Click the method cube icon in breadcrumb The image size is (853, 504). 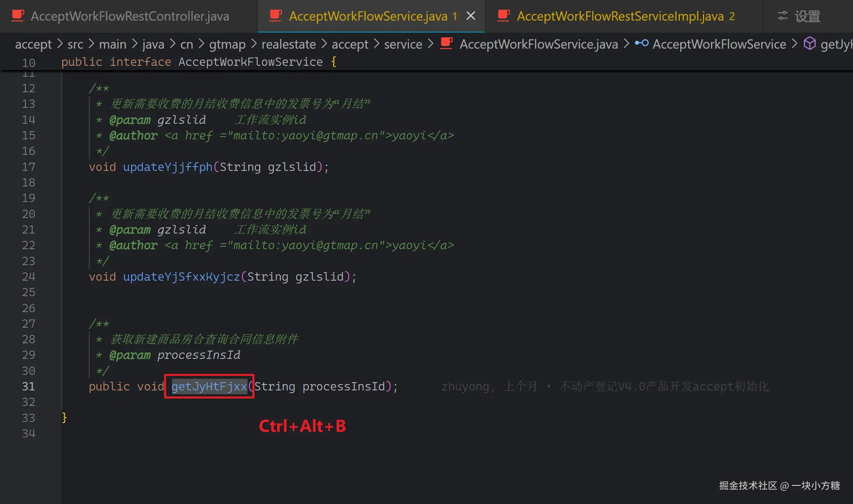pyautogui.click(x=810, y=44)
